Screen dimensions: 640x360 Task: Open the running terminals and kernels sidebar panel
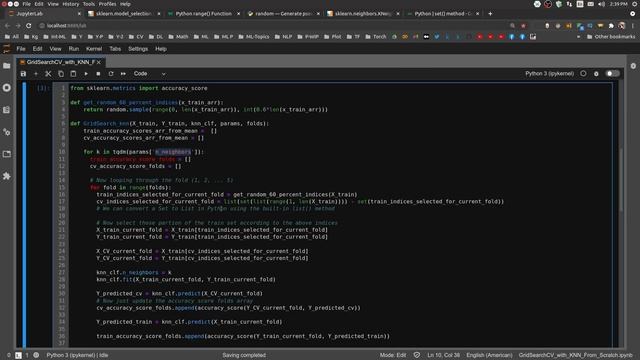pos(7,88)
